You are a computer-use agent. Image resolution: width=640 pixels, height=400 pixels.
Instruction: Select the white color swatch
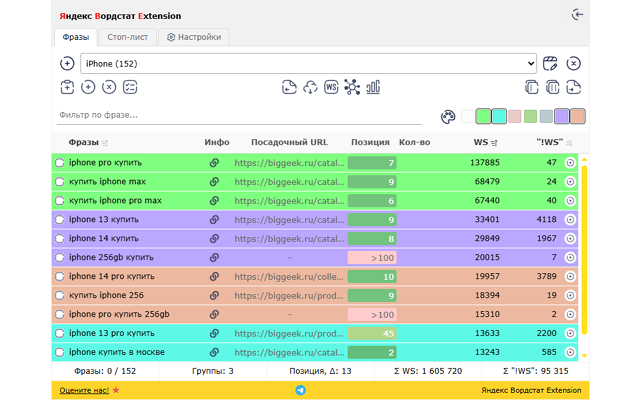[x=468, y=116]
